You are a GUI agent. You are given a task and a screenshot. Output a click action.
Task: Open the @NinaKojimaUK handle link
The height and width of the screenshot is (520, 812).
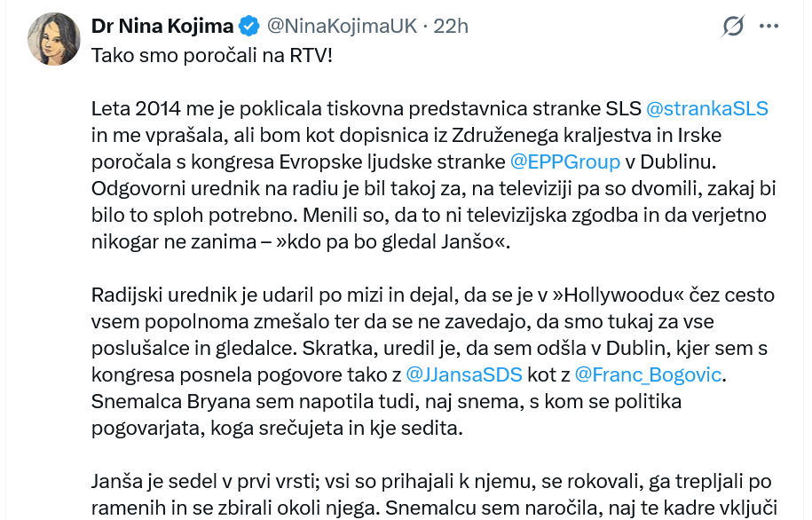tap(336, 27)
